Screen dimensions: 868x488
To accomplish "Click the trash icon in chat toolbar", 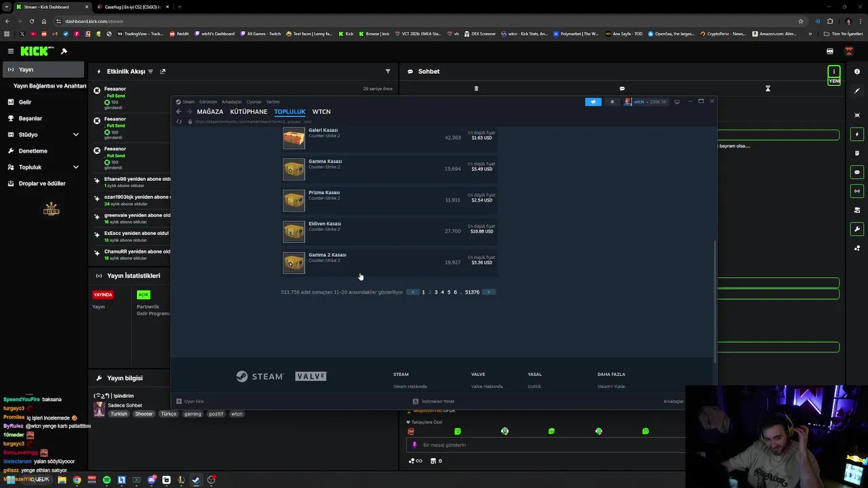I will point(476,88).
